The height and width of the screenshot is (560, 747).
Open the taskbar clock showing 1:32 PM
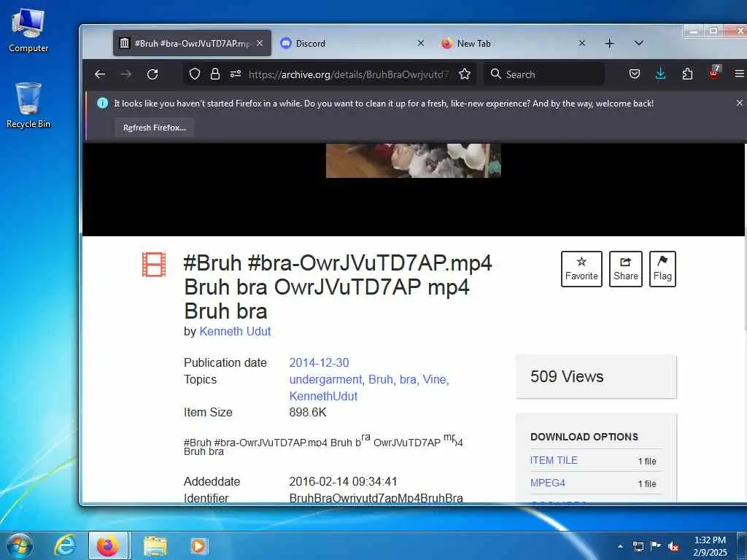(x=710, y=546)
